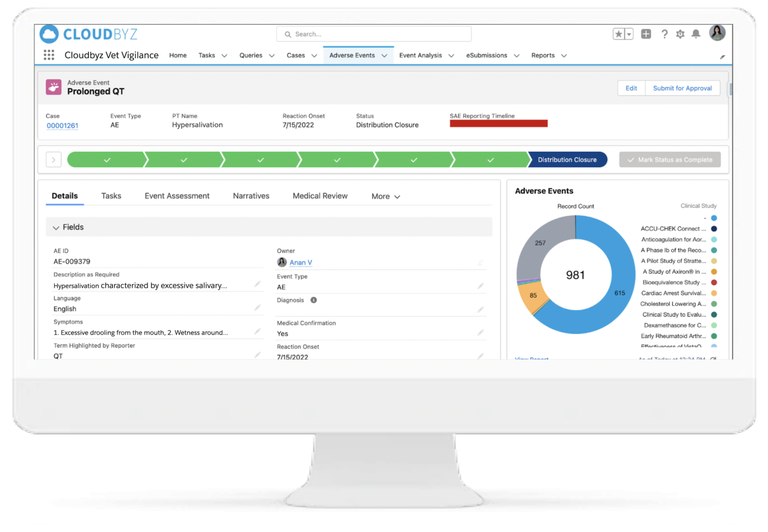Click the Adverse Event record icon
768x532 pixels.
click(54, 87)
